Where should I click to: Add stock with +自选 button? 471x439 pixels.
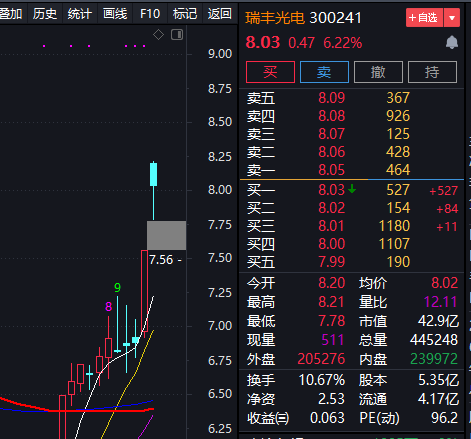[x=425, y=18]
